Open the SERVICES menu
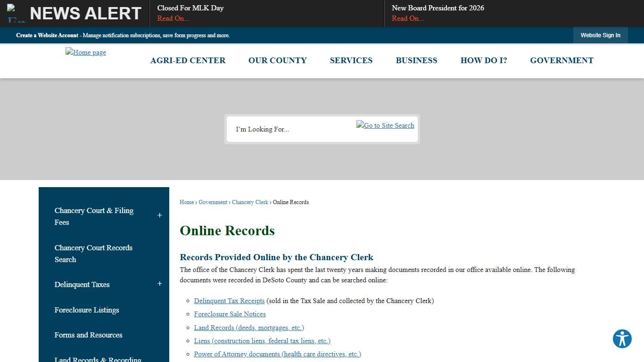644x362 pixels. click(x=351, y=60)
